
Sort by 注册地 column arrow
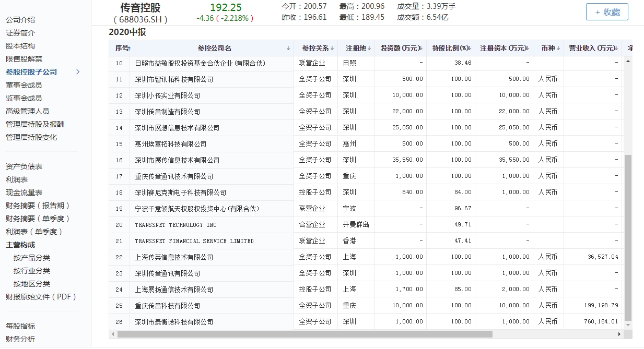click(369, 48)
